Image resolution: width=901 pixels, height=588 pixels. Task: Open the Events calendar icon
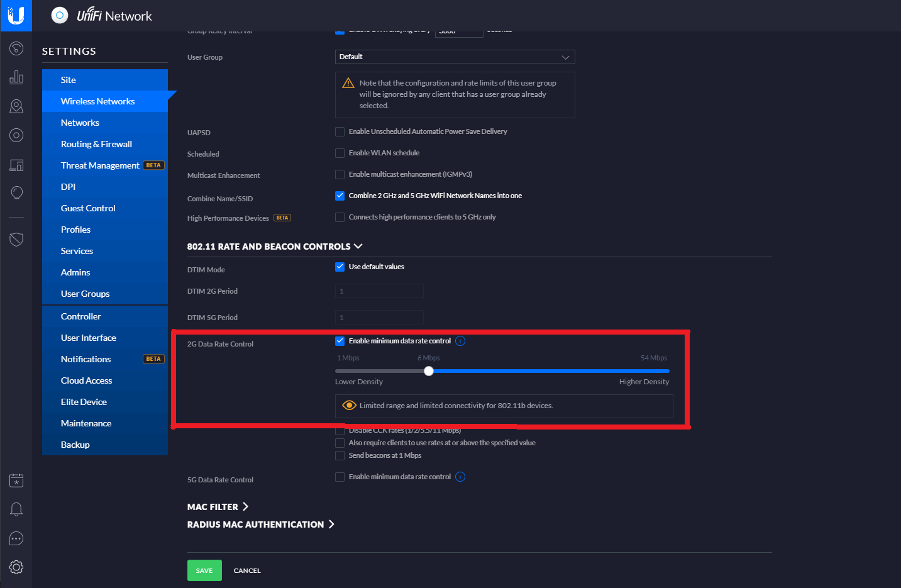click(x=16, y=480)
